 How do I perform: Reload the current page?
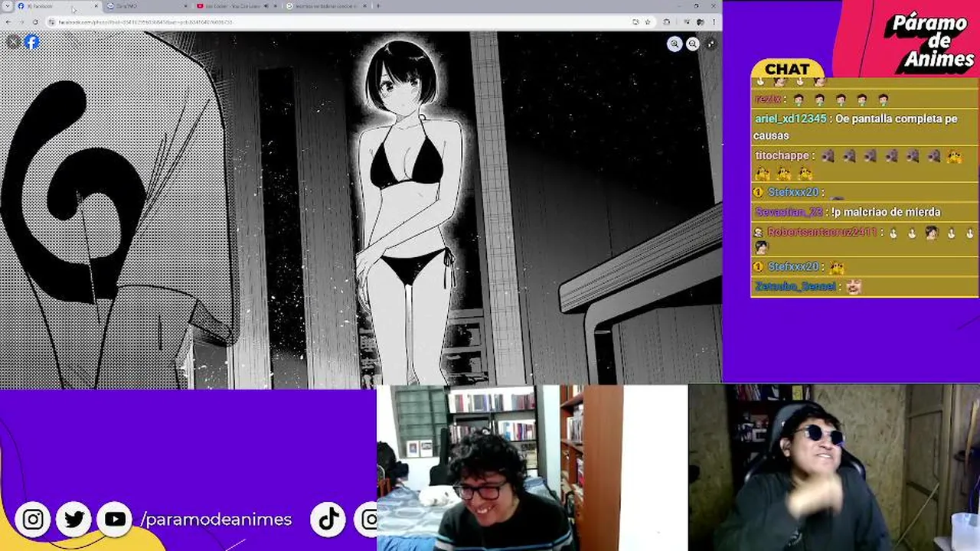pyautogui.click(x=35, y=22)
